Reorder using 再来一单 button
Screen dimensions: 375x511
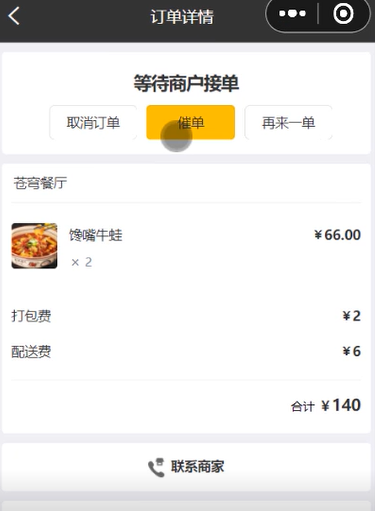click(x=288, y=123)
